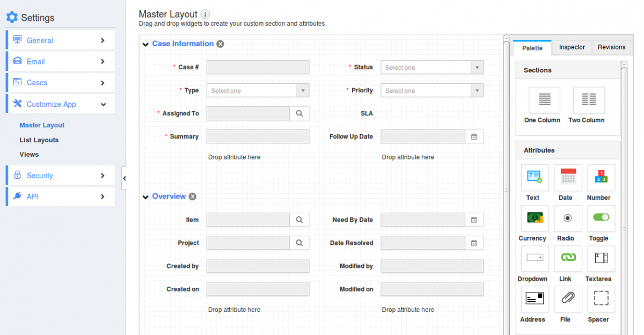Choose the Currency attribute icon
The image size is (644, 335).
pos(535,218)
